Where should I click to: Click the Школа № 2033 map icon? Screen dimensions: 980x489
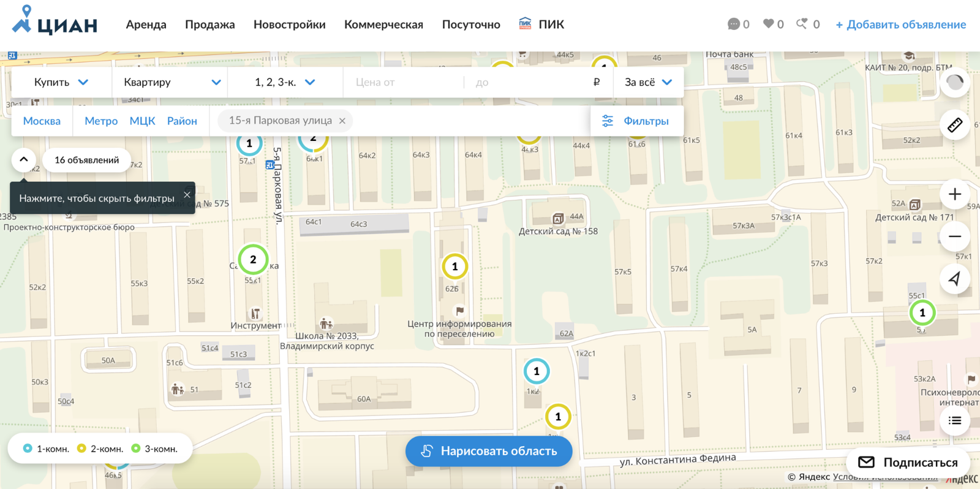(x=326, y=323)
